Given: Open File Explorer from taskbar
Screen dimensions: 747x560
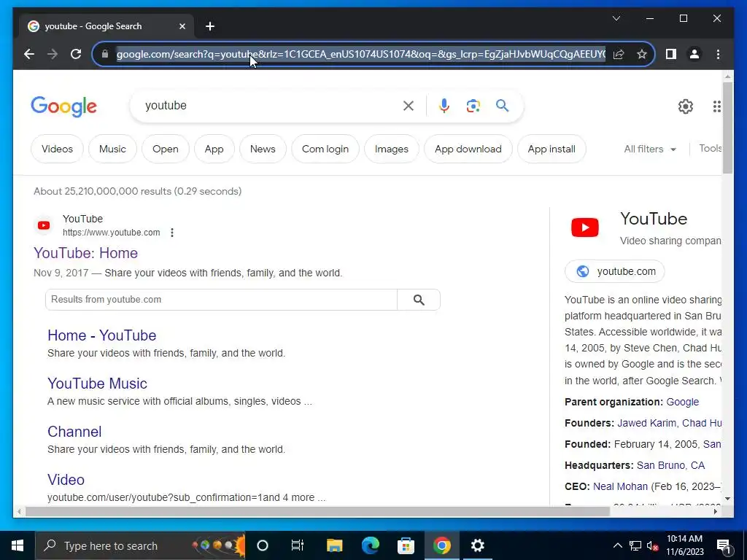Looking at the screenshot, I should (x=334, y=545).
